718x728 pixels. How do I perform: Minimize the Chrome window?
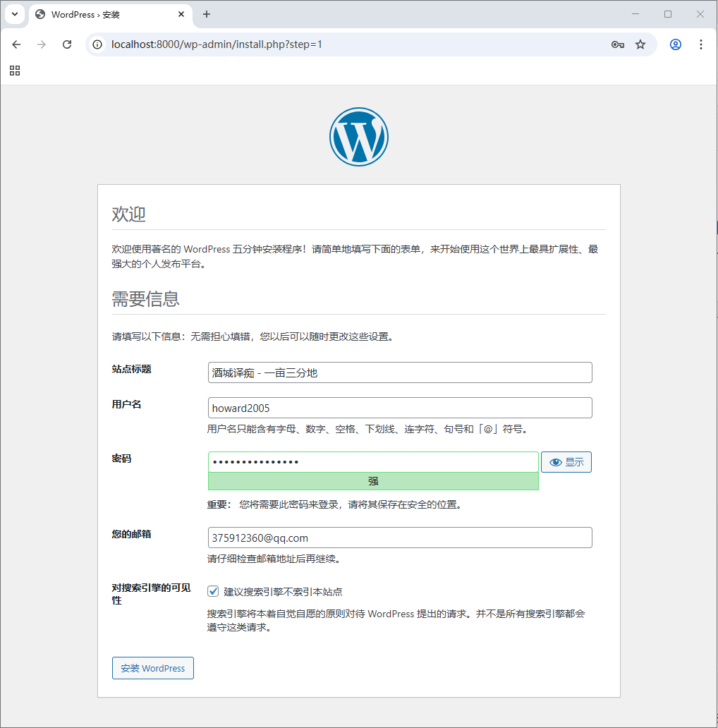pyautogui.click(x=635, y=14)
